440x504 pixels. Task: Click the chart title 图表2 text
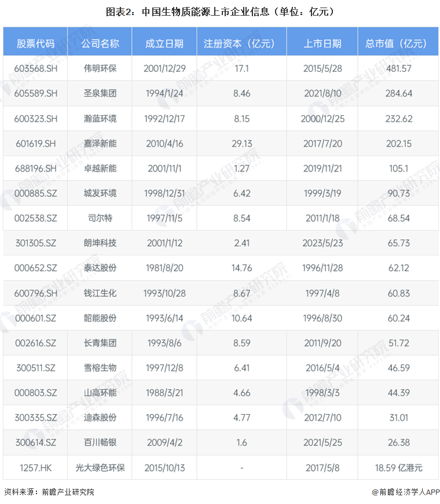click(219, 12)
